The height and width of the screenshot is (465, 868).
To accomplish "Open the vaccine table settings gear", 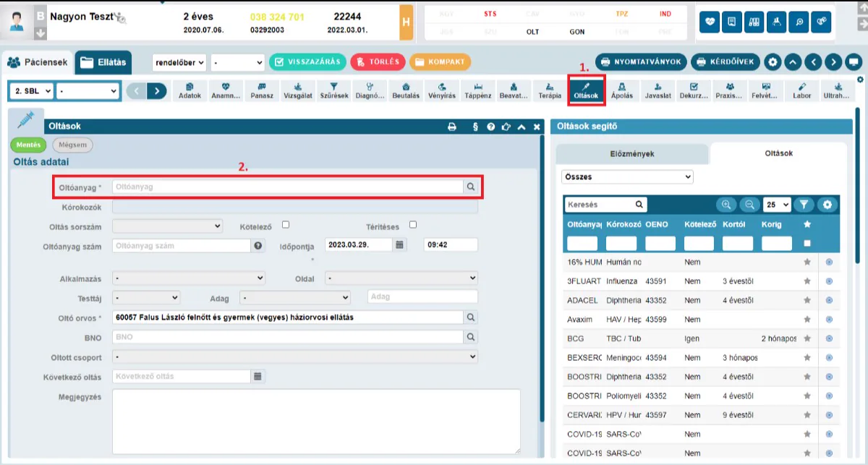I will pyautogui.click(x=827, y=205).
